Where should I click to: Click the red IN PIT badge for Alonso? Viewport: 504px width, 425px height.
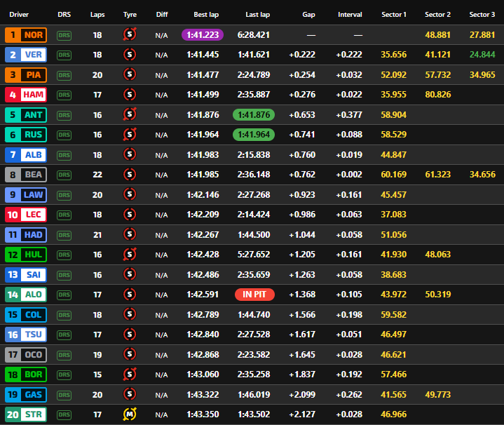tap(254, 295)
